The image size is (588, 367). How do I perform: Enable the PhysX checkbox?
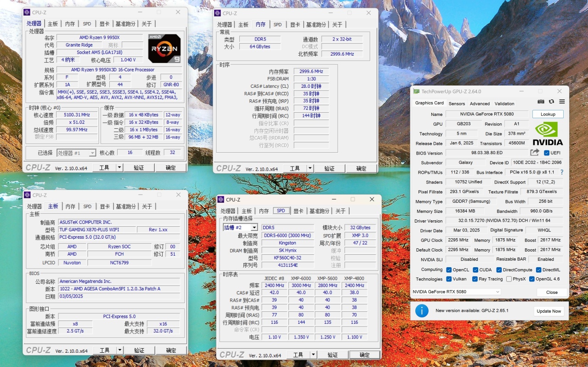[x=509, y=279]
